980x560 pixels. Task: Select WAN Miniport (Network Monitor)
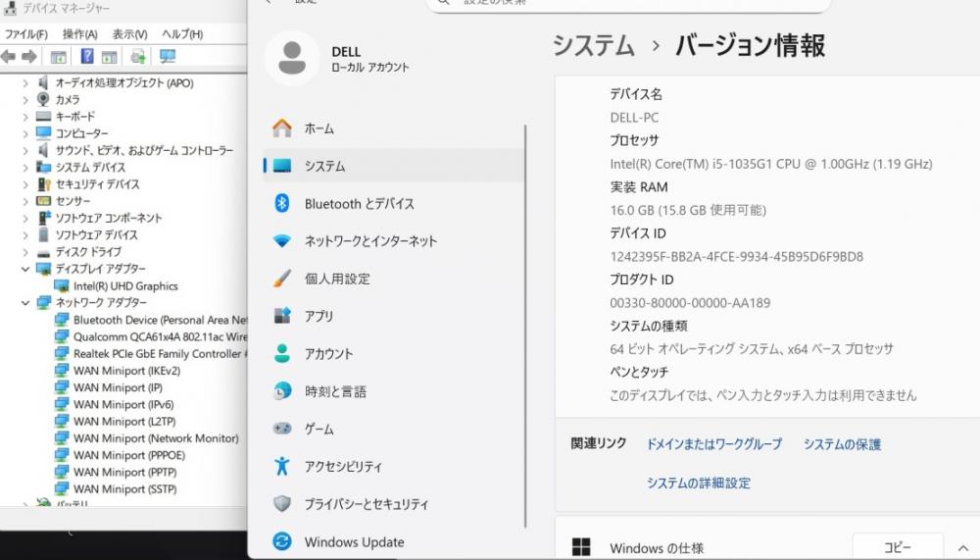point(156,438)
